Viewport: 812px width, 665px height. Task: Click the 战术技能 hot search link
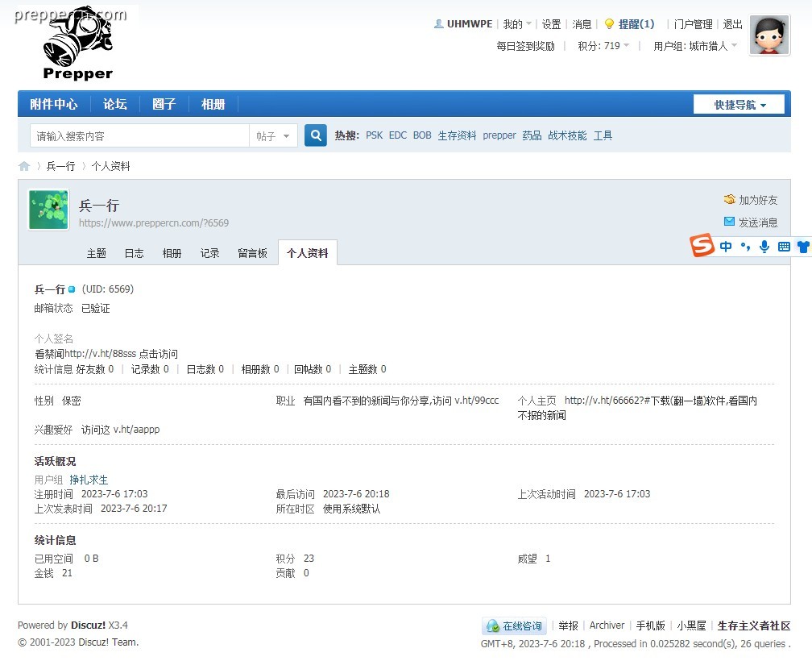tap(567, 135)
